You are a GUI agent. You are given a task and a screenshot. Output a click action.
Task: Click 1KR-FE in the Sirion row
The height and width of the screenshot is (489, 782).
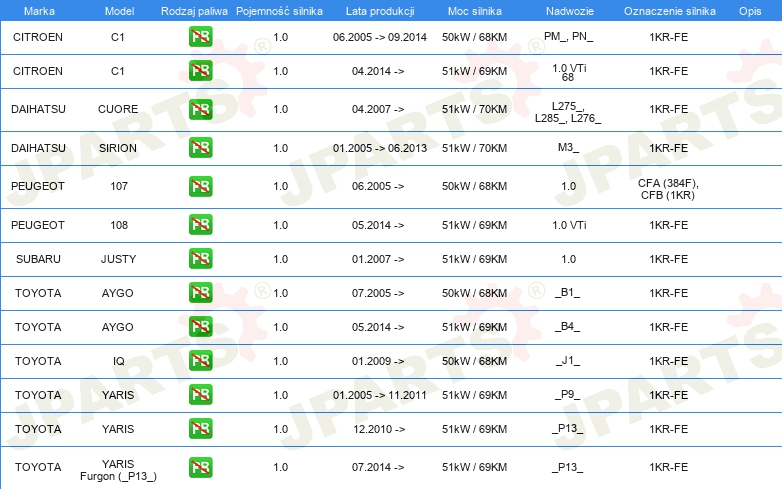[668, 148]
